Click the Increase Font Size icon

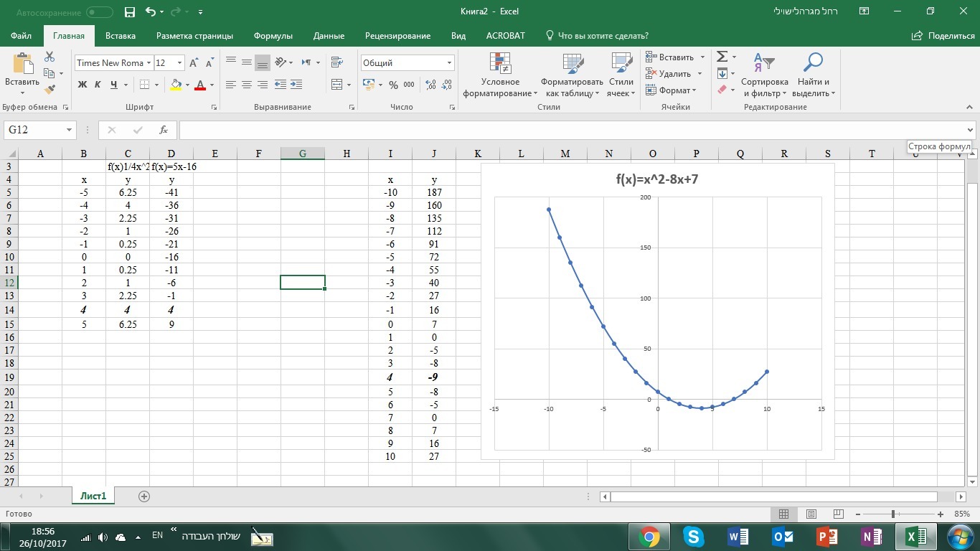point(194,63)
